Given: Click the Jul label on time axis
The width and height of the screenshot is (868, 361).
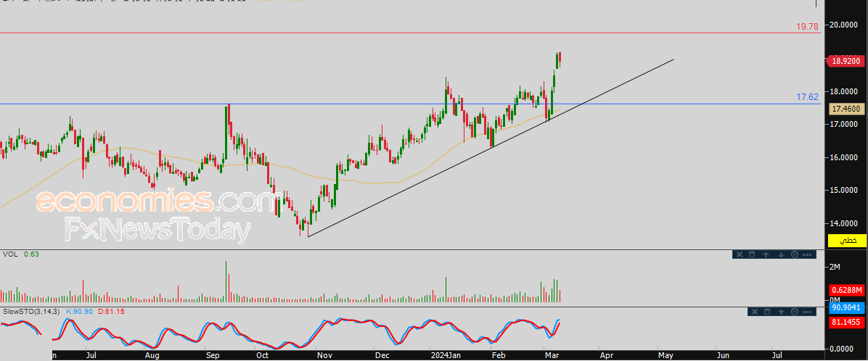Looking at the screenshot, I should pos(92,355).
